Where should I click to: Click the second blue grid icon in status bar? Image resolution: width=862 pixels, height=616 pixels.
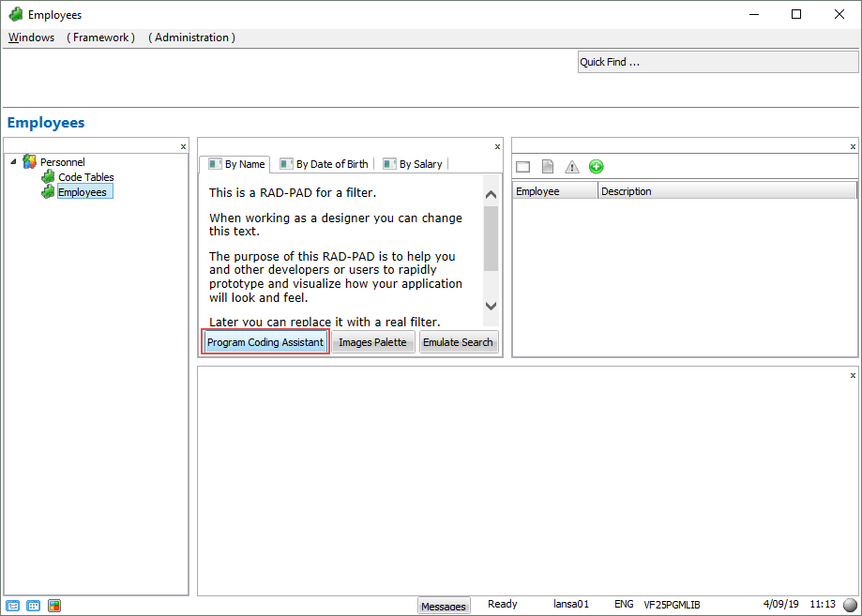pyautogui.click(x=34, y=606)
